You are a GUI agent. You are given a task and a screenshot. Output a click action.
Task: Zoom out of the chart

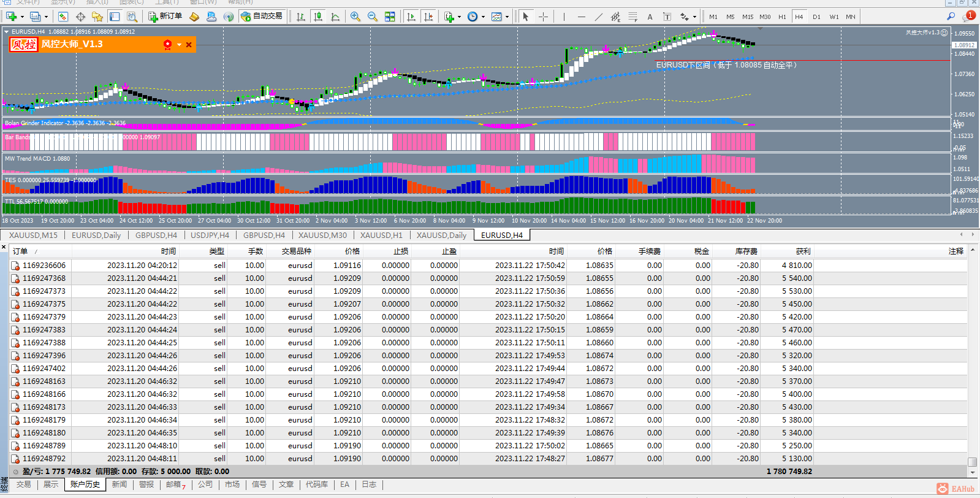point(372,17)
